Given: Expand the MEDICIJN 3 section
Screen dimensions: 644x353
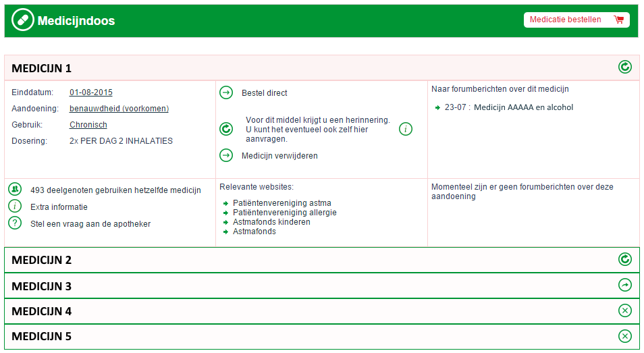Looking at the screenshot, I should click(x=322, y=286).
